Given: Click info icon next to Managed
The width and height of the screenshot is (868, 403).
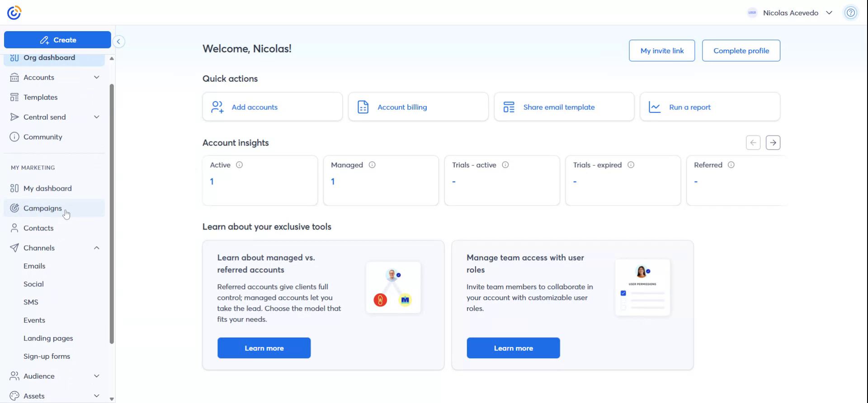Looking at the screenshot, I should pyautogui.click(x=372, y=165).
